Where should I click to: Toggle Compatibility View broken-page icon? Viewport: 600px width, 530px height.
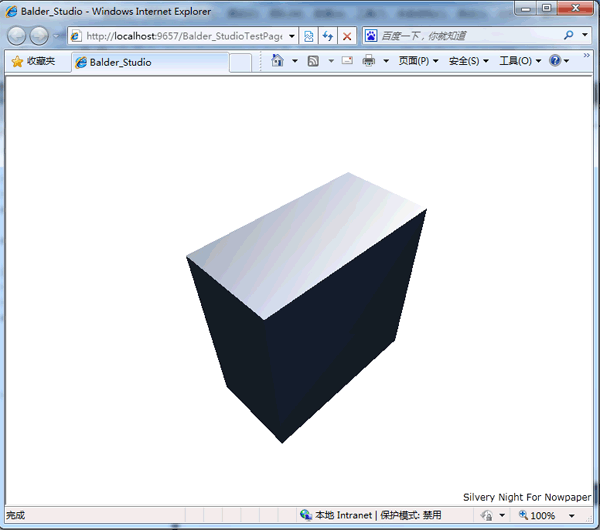[308, 36]
